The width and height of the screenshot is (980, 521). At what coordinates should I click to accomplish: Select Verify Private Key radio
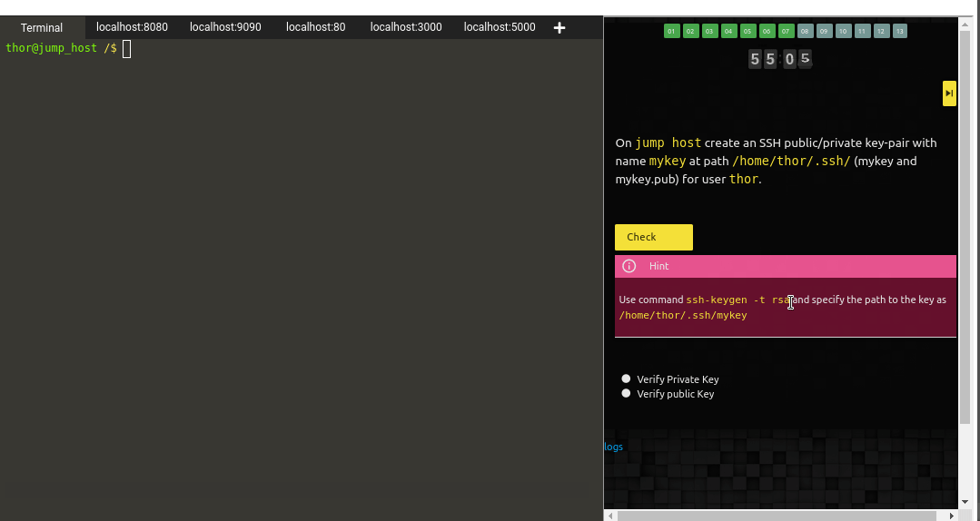pos(627,378)
